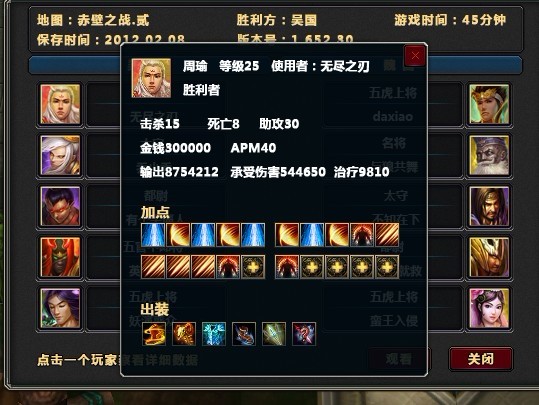Click the green spear item icon
The width and height of the screenshot is (539, 405).
[x=274, y=334]
